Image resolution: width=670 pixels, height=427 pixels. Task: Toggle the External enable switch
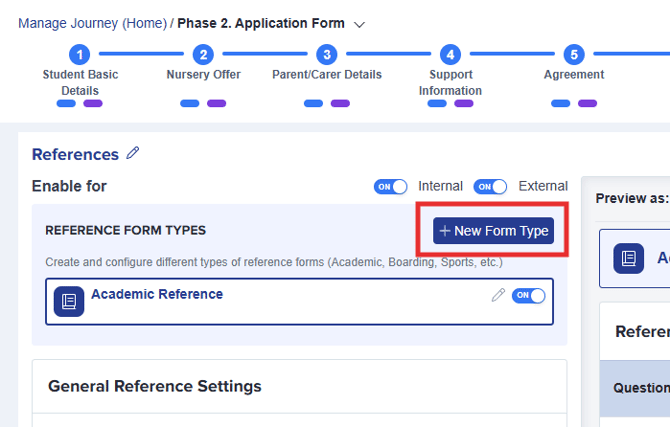(490, 186)
